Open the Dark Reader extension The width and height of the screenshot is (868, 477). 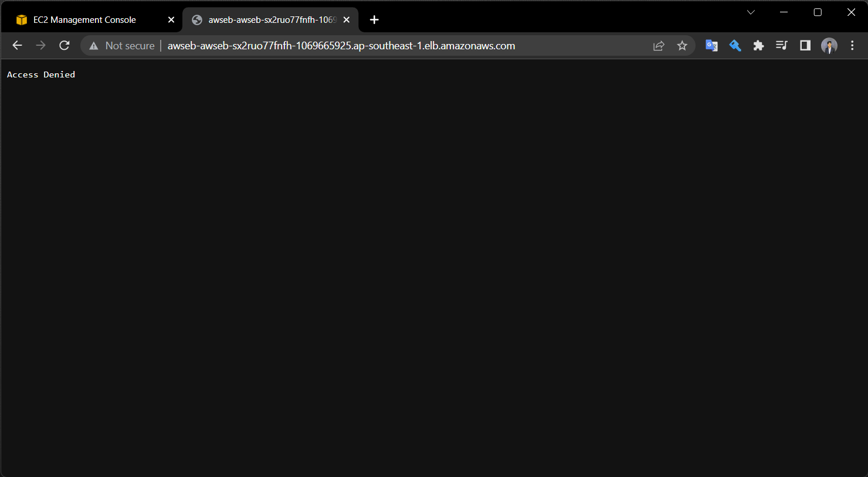pyautogui.click(x=805, y=45)
